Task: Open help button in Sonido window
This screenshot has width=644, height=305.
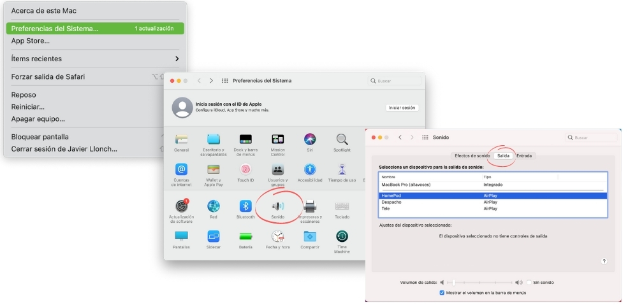Action: tap(604, 261)
